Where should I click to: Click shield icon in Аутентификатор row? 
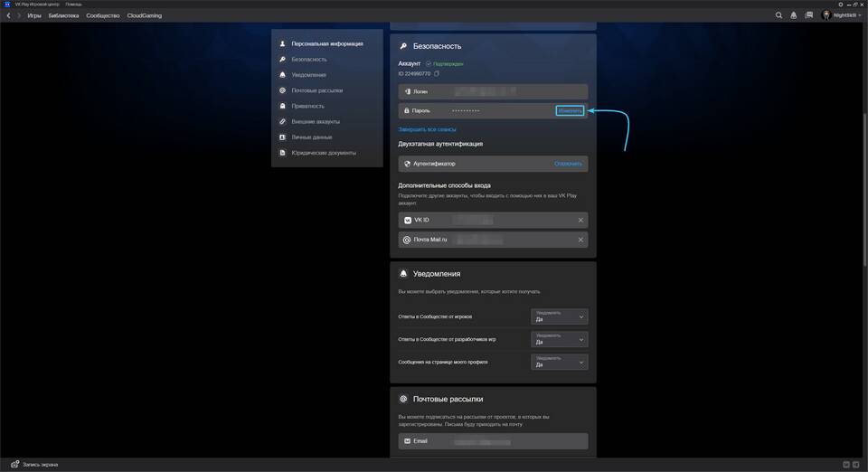[408, 164]
